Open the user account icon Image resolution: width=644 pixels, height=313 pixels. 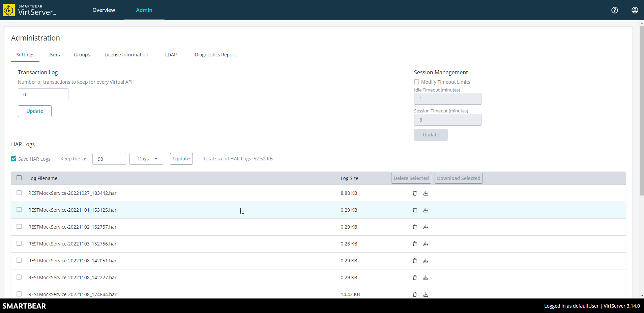pyautogui.click(x=635, y=10)
